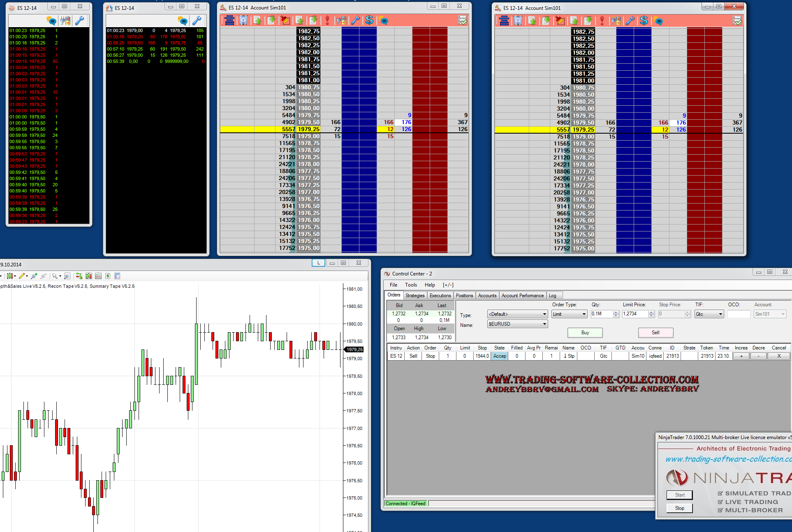Click the cursor pointer icon in the chart toolbar
Viewport: 792px width, 532px height.
pos(55,276)
